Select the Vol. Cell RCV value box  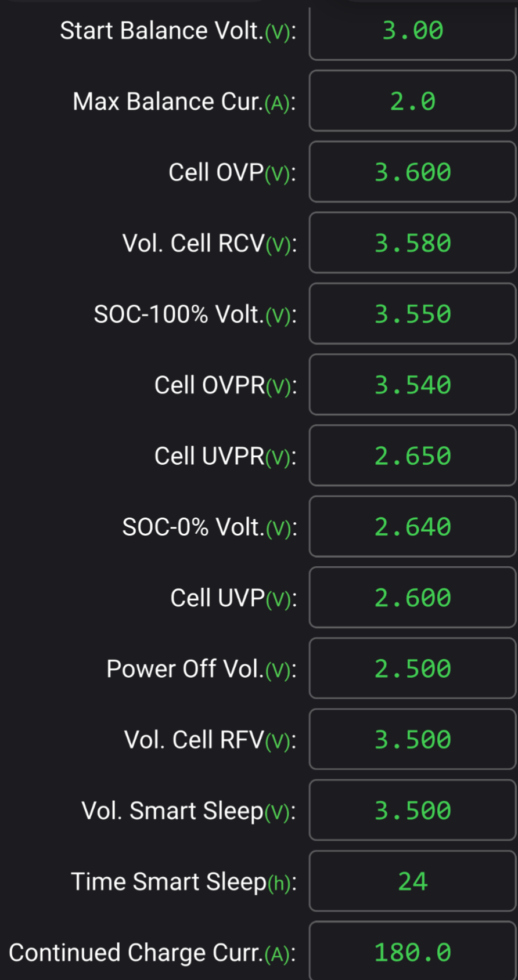click(x=412, y=243)
